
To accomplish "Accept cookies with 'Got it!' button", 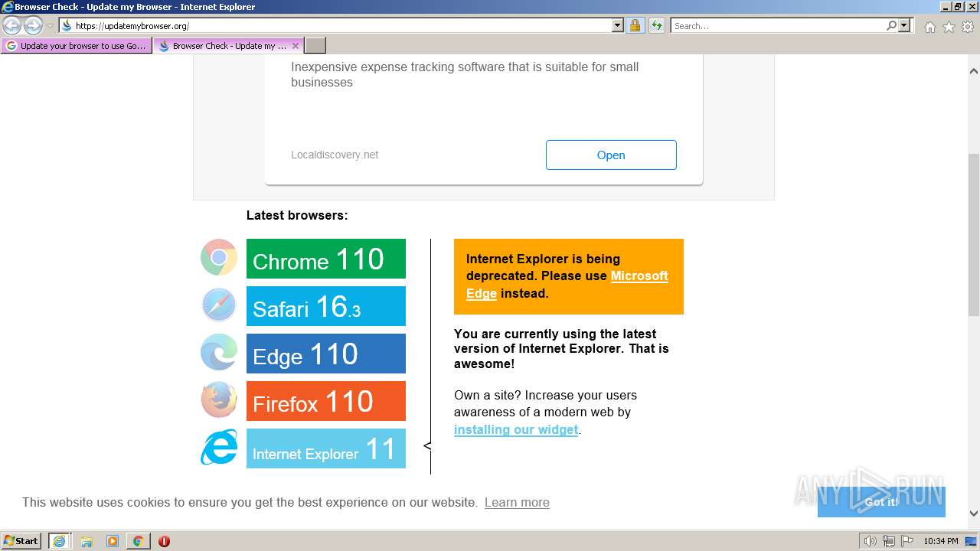I will [881, 502].
